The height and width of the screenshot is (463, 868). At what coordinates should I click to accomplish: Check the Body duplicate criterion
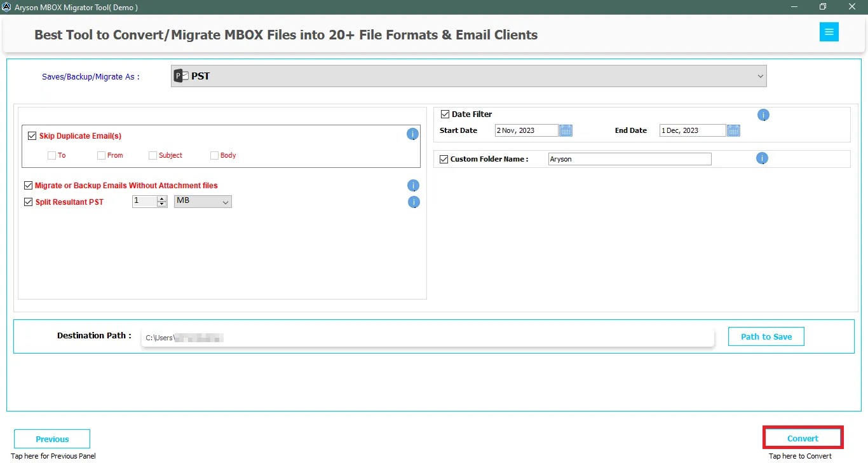[214, 155]
